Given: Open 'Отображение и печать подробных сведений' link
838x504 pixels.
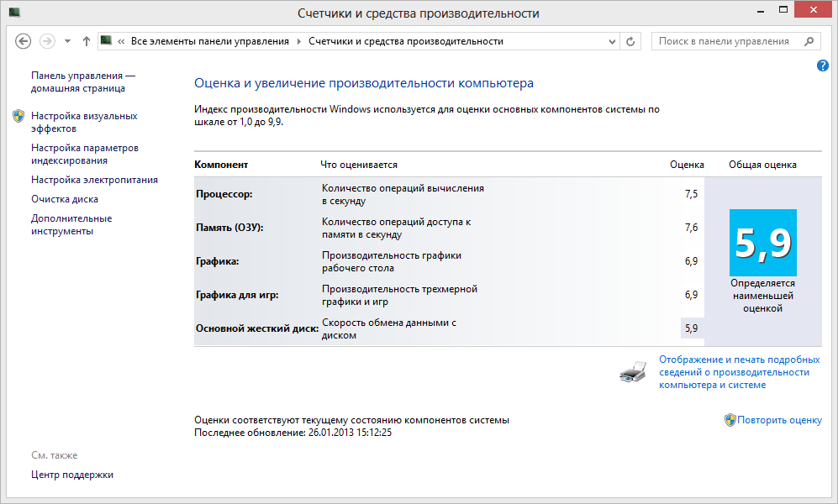Looking at the screenshot, I should (x=739, y=372).
